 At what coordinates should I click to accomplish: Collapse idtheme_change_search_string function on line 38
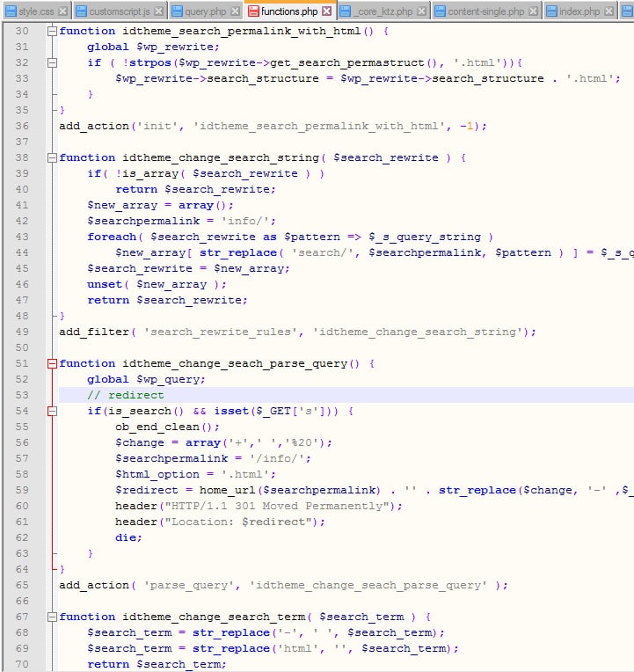[52, 157]
